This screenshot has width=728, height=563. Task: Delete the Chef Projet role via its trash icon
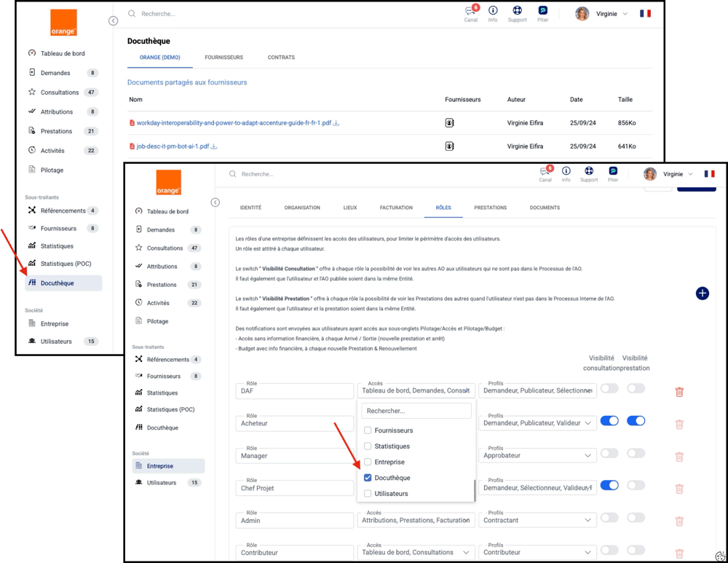click(x=679, y=489)
